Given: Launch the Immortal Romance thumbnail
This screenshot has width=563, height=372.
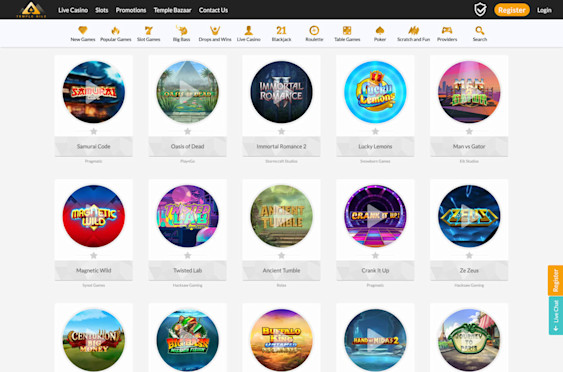Looking at the screenshot, I should tap(282, 92).
